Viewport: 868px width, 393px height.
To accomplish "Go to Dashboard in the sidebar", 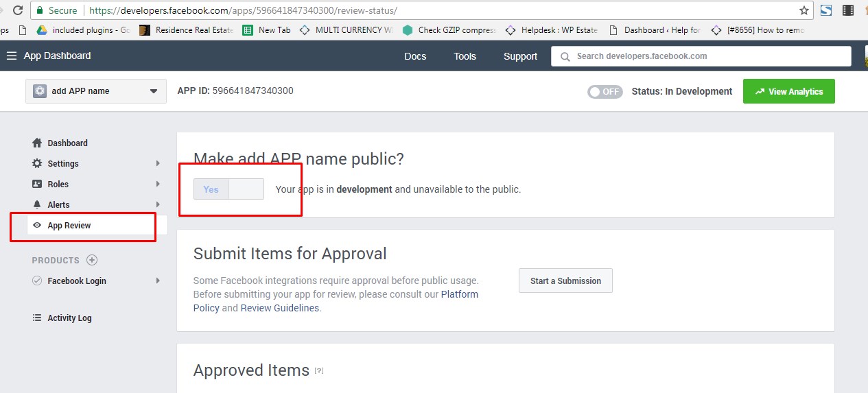I will click(67, 143).
